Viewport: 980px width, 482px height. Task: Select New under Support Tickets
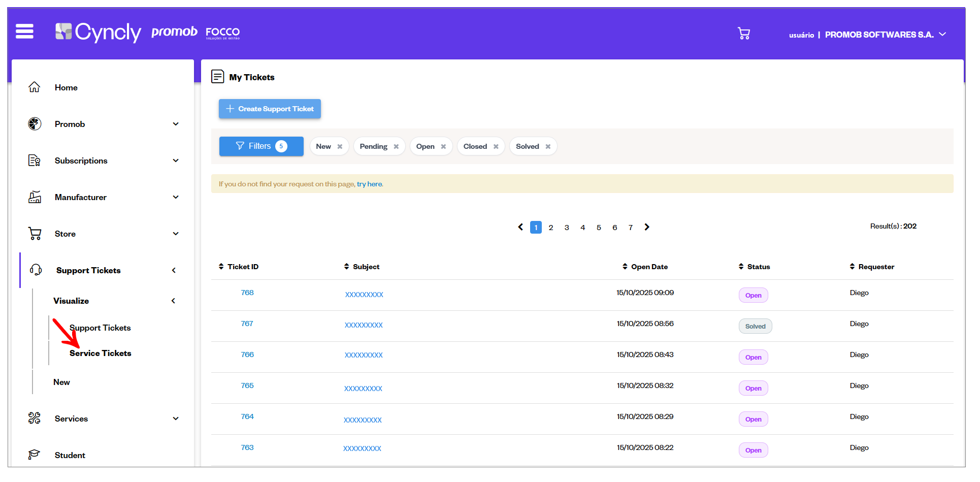(x=61, y=382)
